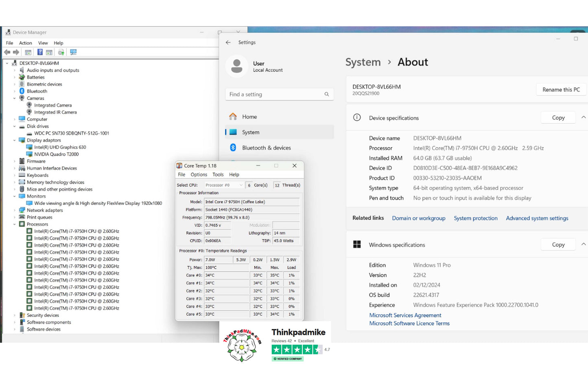
Task: Collapse the Device specifications section chevron
Action: 584,117
